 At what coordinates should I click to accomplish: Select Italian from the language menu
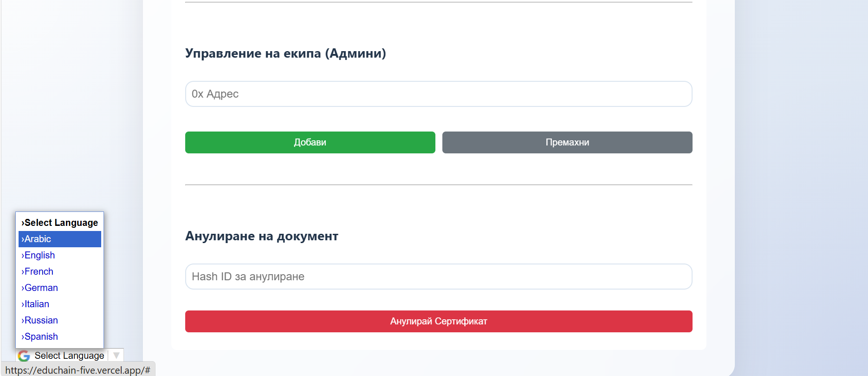coord(37,304)
